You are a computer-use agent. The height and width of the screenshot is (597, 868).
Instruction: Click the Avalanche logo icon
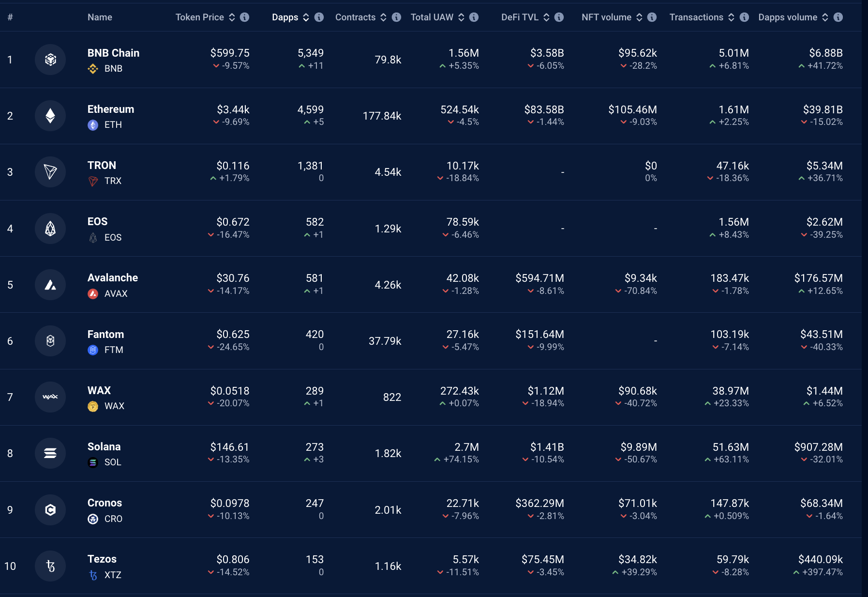click(x=50, y=285)
